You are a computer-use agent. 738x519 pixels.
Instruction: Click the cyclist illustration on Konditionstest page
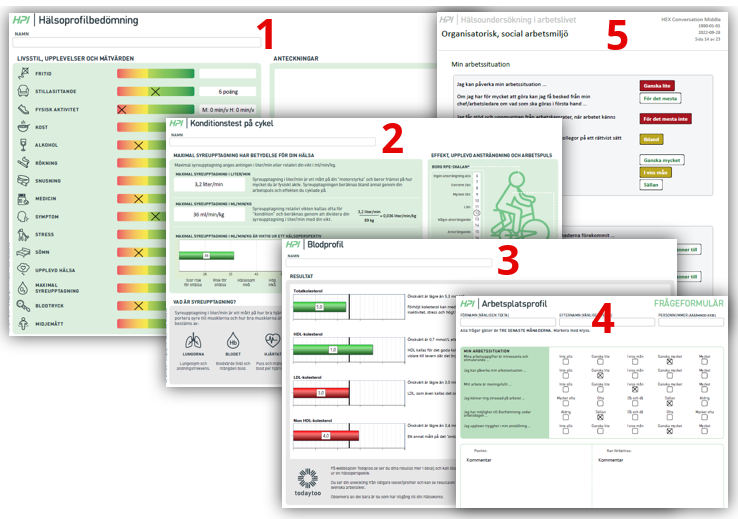pyautogui.click(x=520, y=205)
